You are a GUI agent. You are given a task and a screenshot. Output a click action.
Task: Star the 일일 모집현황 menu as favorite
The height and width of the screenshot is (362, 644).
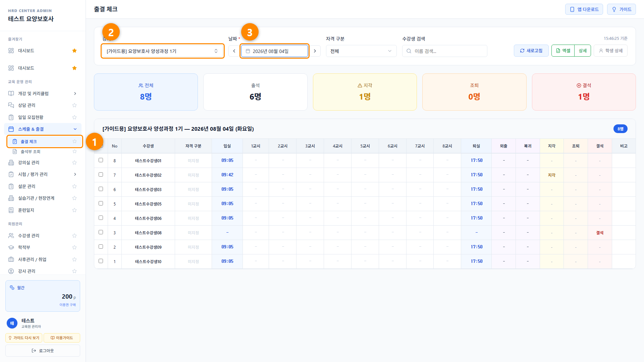(x=74, y=117)
